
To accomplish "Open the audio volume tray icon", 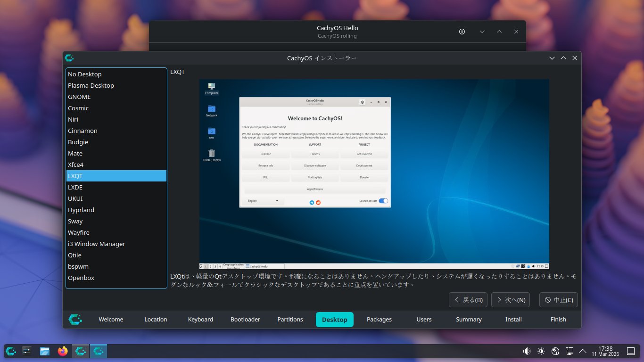I will [x=527, y=351].
